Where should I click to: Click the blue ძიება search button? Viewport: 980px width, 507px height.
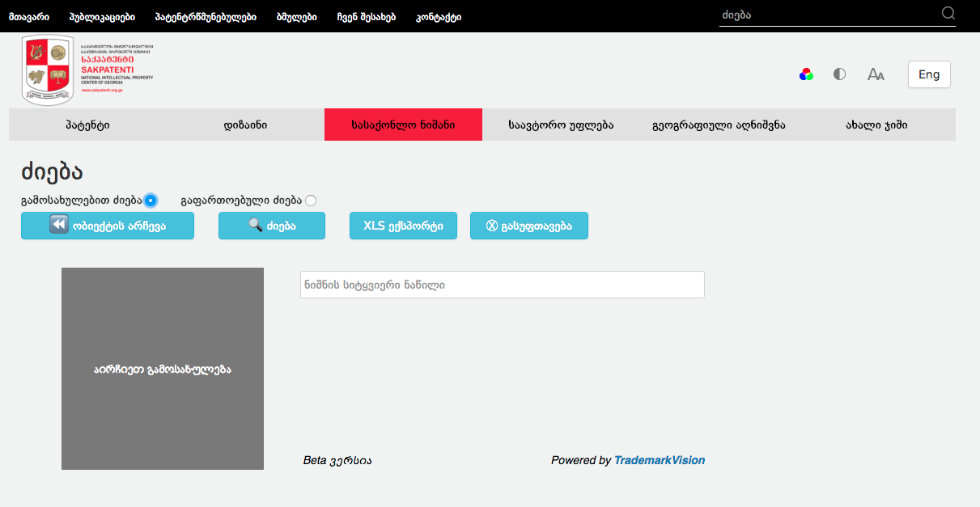[271, 226]
